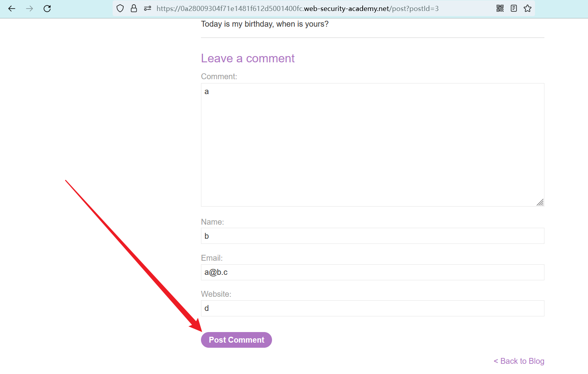Go back to the previous page

coord(12,9)
